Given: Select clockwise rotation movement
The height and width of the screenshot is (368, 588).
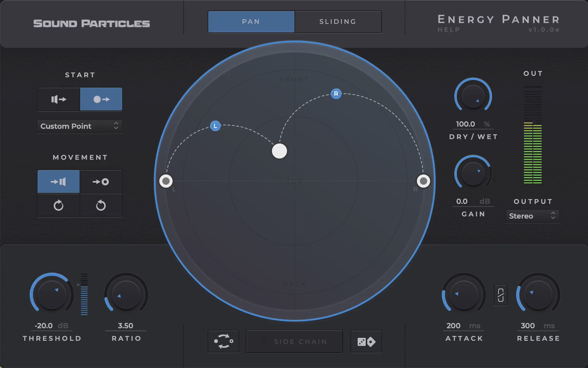Looking at the screenshot, I should pos(59,205).
